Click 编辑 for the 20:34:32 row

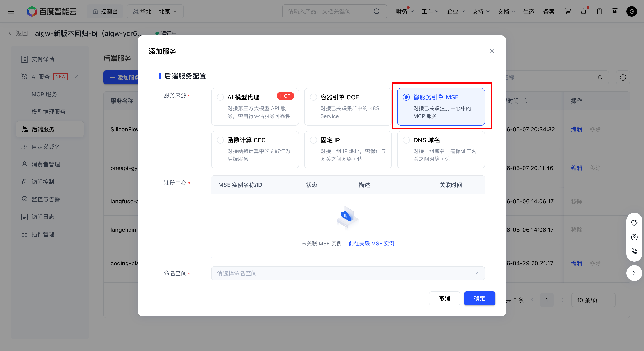pyautogui.click(x=577, y=129)
